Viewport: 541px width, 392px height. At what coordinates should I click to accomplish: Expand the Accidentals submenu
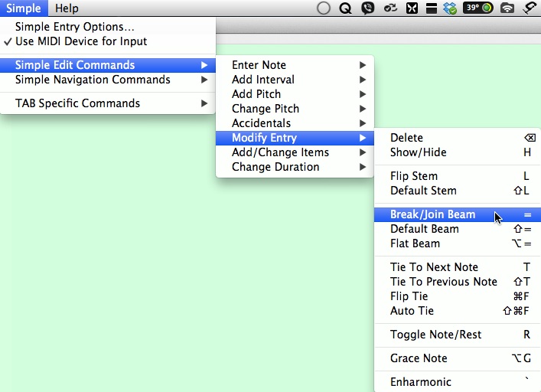pyautogui.click(x=261, y=123)
